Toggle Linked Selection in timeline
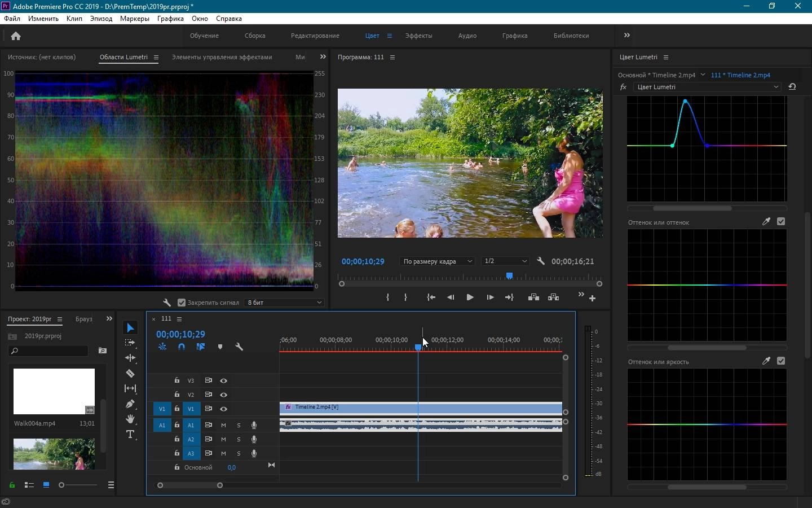Viewport: 812px width, 508px height. [x=201, y=347]
